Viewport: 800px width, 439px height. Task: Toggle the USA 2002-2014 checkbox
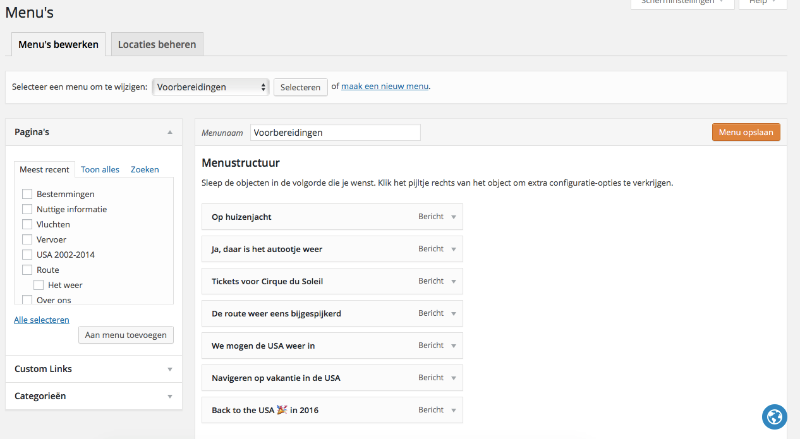pos(27,254)
